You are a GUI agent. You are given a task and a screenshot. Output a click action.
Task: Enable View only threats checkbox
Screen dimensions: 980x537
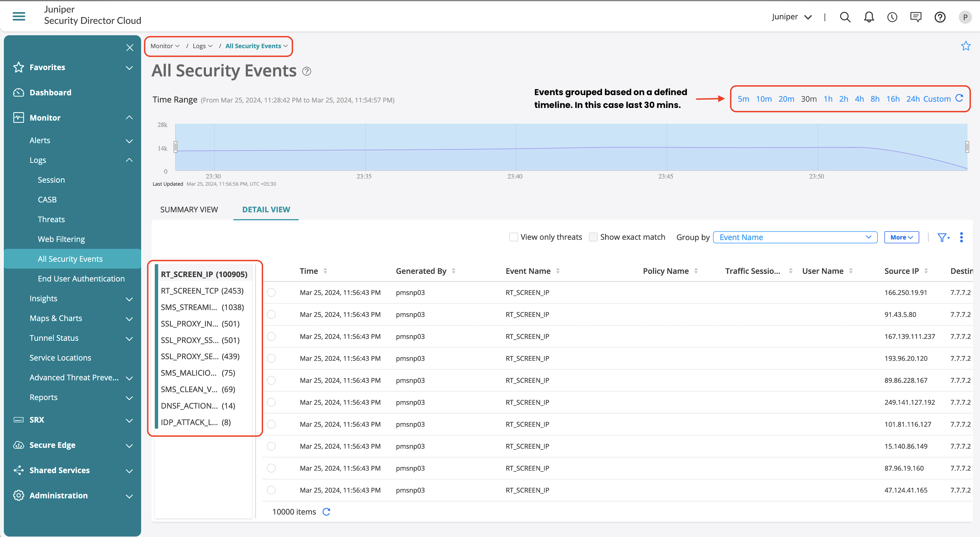[514, 237]
